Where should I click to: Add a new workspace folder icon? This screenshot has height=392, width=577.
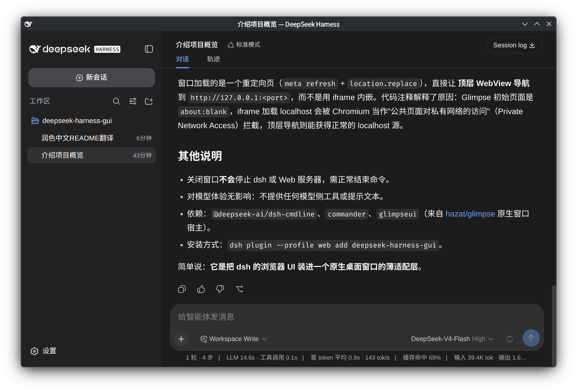coord(149,101)
